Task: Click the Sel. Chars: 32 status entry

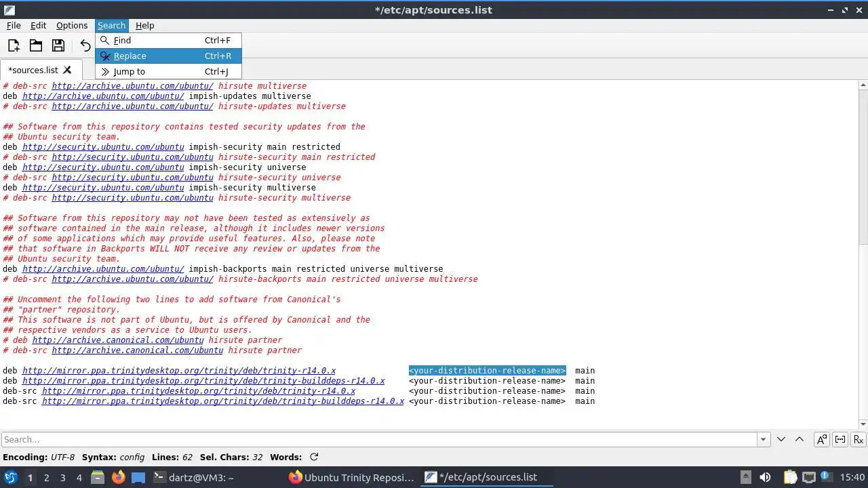Action: 231,457
